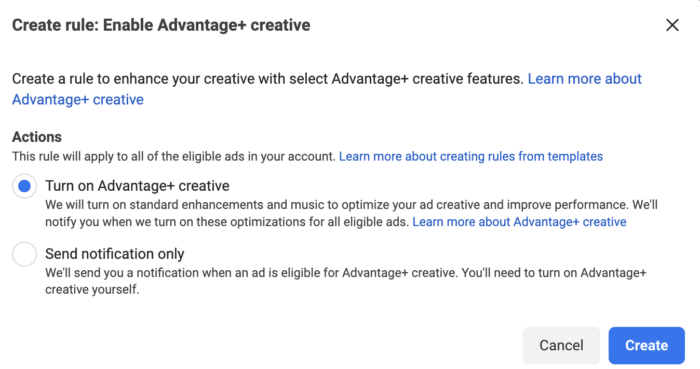This screenshot has height=369, width=700.
Task: Cancel the rule creation
Action: click(x=561, y=345)
